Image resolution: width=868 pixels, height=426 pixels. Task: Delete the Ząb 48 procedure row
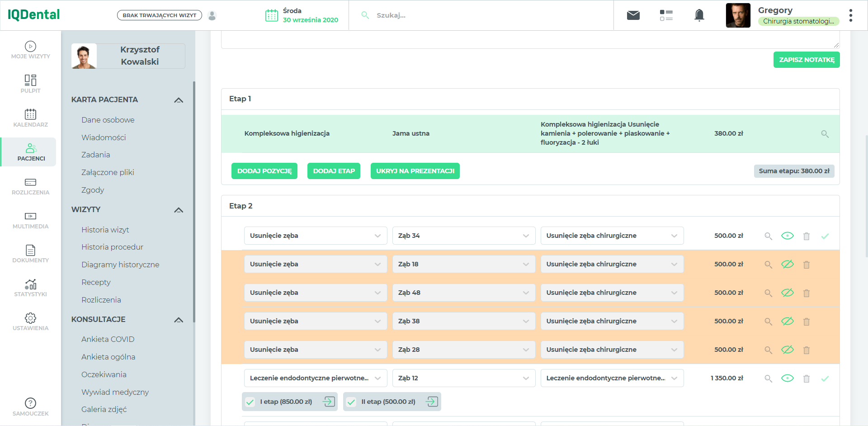click(807, 293)
